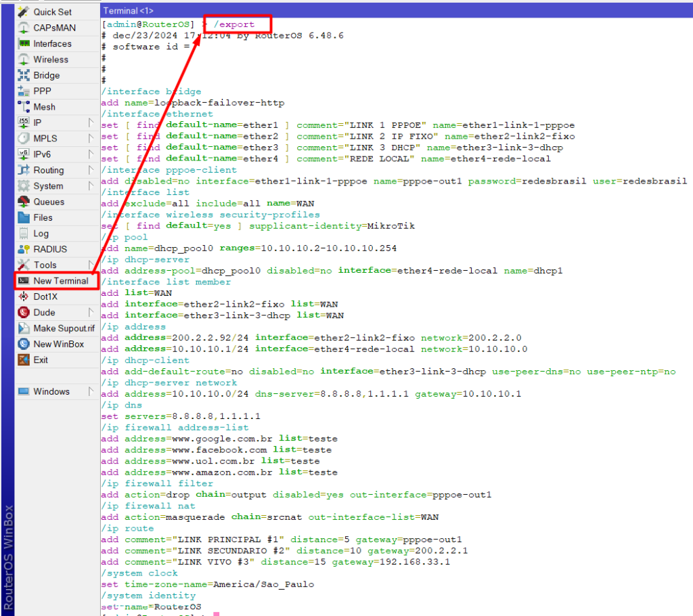Select the Dot1X label
The width and height of the screenshot is (693, 616).
(x=45, y=296)
